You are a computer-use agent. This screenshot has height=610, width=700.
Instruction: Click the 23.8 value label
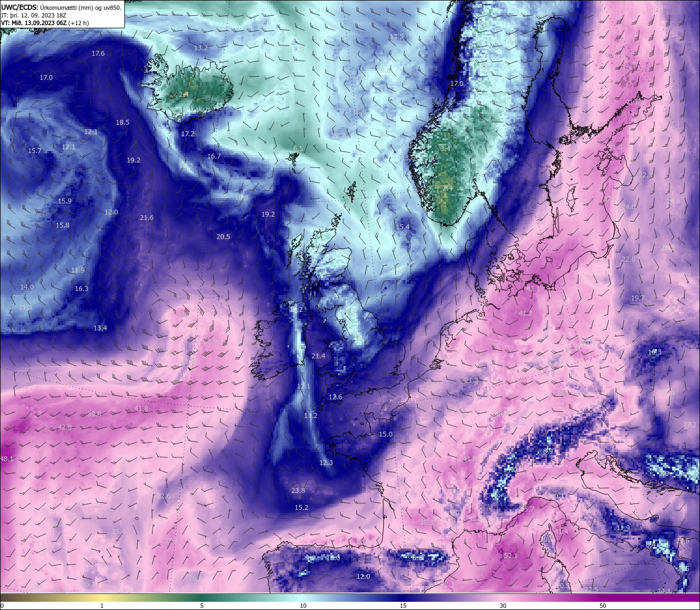[298, 491]
